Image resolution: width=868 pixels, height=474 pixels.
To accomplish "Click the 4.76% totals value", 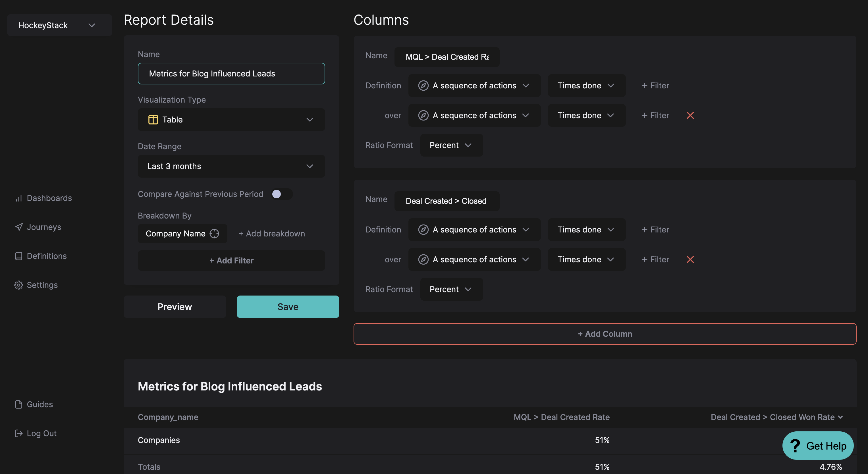I will (x=830, y=467).
